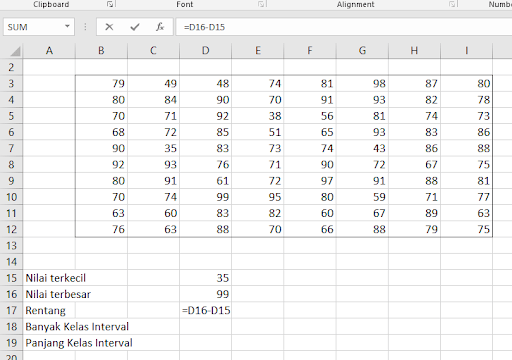Viewport: 512px width, 360px height.
Task: Click the Select All corner triangle
Action: click(x=15, y=51)
